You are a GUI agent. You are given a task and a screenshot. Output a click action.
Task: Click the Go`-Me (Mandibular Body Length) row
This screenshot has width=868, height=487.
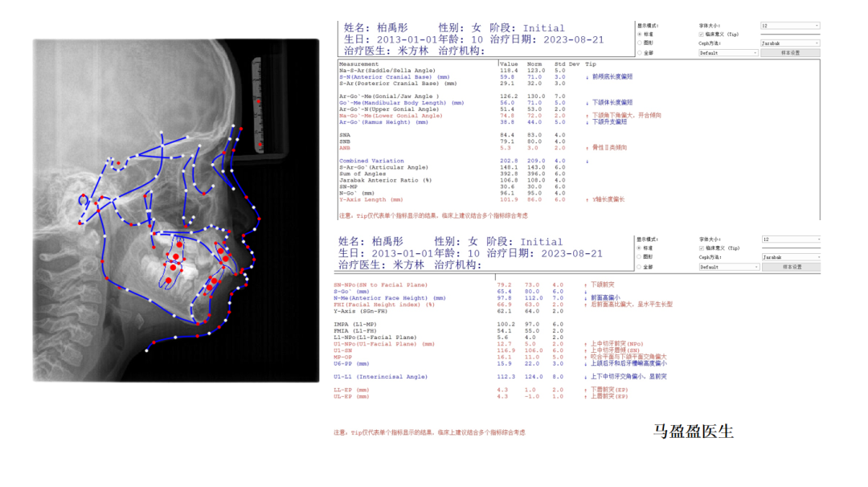click(x=485, y=103)
